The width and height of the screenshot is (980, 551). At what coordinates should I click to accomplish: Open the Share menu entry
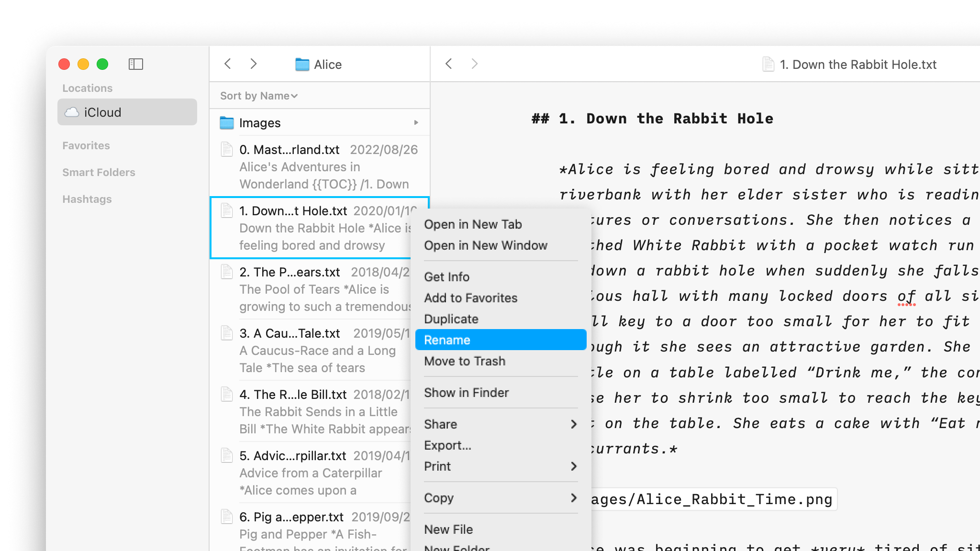[x=501, y=424]
